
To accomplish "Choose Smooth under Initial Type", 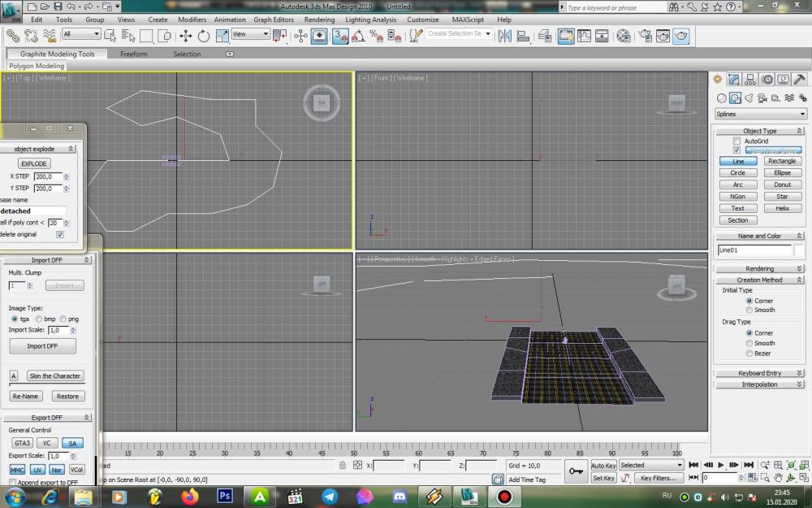I will coord(749,310).
